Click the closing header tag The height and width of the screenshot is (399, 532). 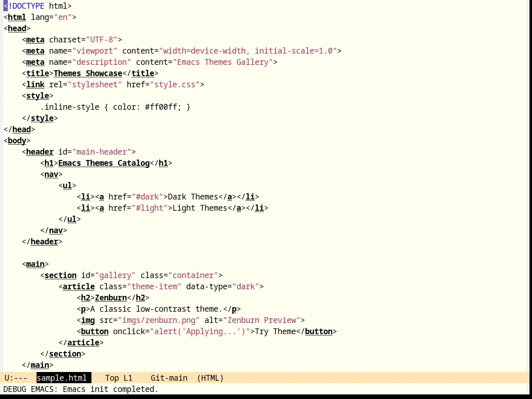point(42,241)
